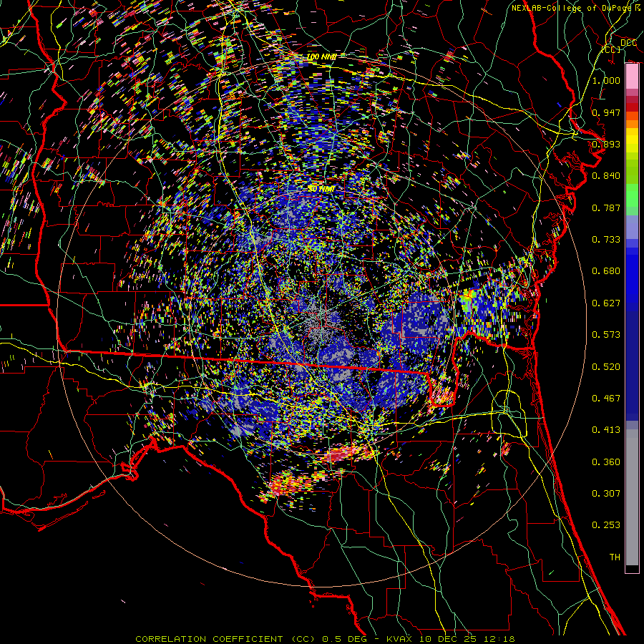Click the 100 NMI range ring label
This screenshot has width=644, height=644.
[x=321, y=57]
